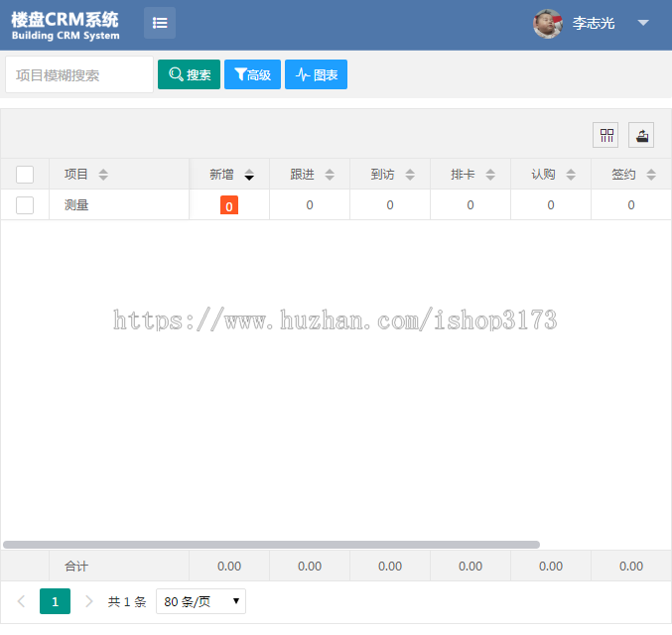The width and height of the screenshot is (672, 635).
Task: Focus the 项目模糊搜索 search input
Action: [x=79, y=74]
